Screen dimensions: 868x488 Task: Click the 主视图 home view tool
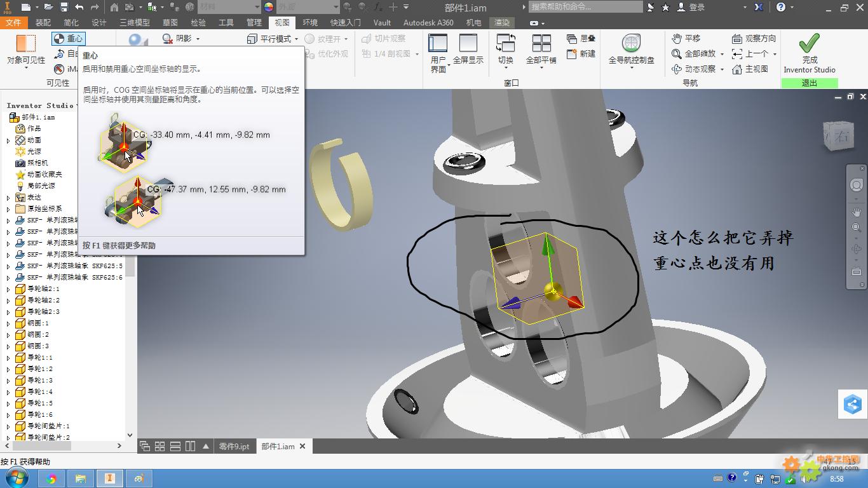750,69
